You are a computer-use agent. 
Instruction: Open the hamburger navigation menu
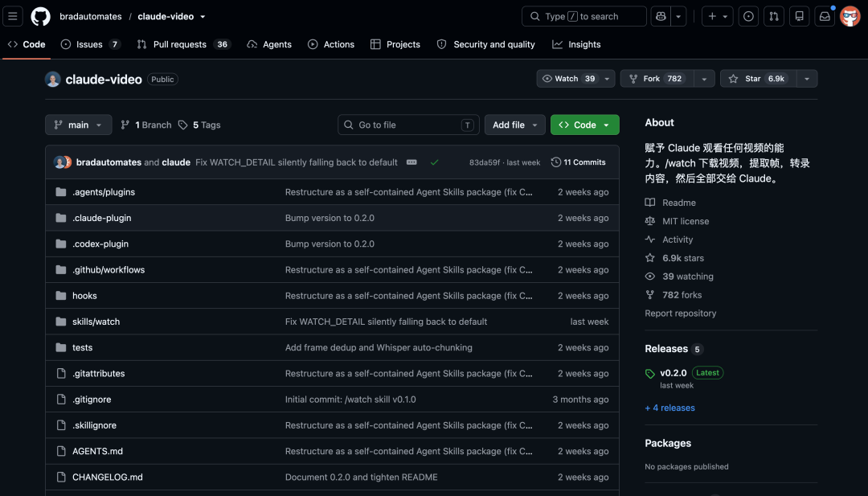tap(13, 17)
